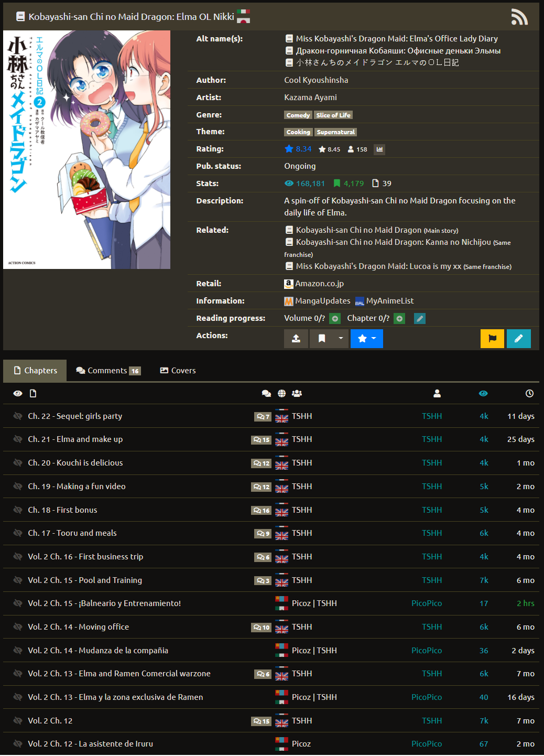The height and width of the screenshot is (756, 544).
Task: Click the book icon beside the title
Action: pyautogui.click(x=20, y=17)
